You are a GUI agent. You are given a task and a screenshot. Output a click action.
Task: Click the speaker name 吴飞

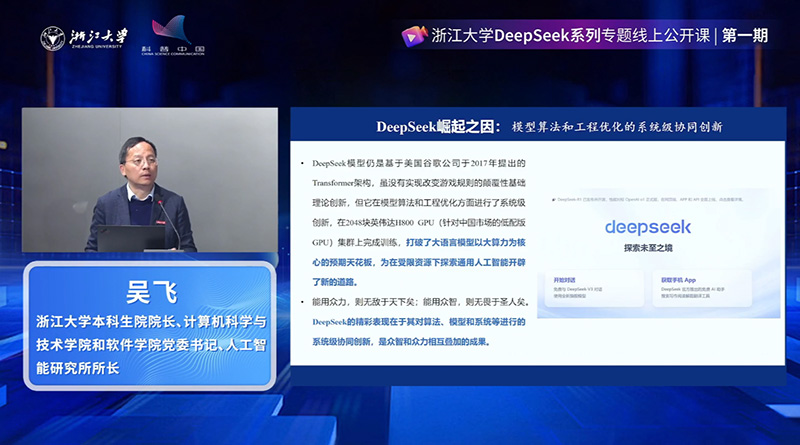pos(150,293)
